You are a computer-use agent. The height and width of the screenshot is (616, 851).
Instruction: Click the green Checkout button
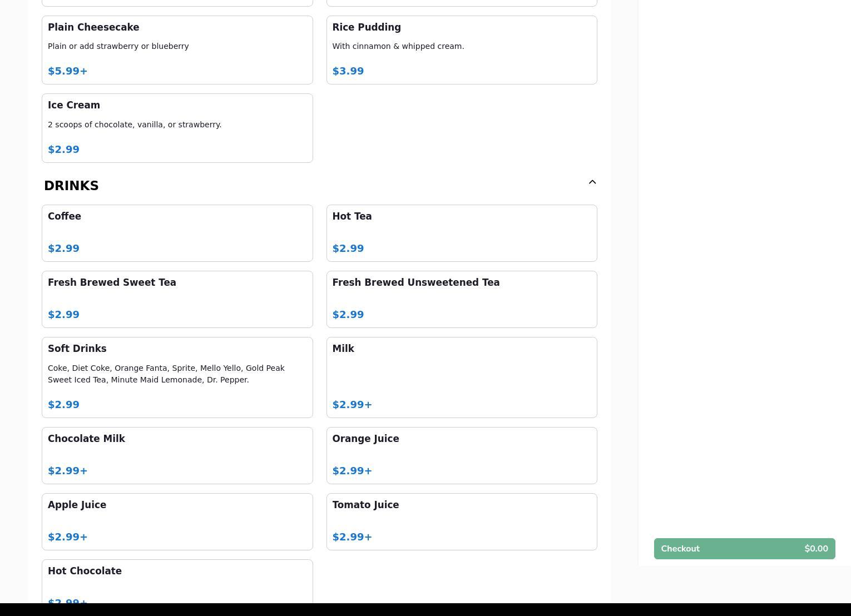[744, 549]
